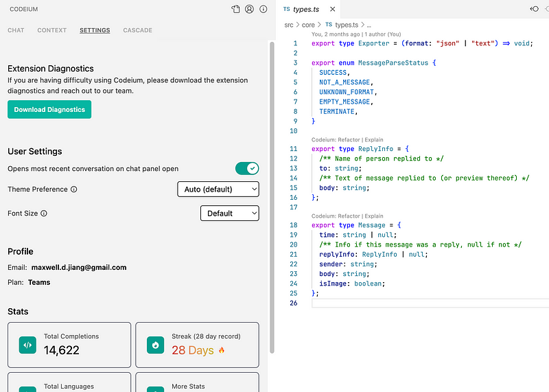Click the UNKNOWN_FORMAT enum member

[x=347, y=92]
